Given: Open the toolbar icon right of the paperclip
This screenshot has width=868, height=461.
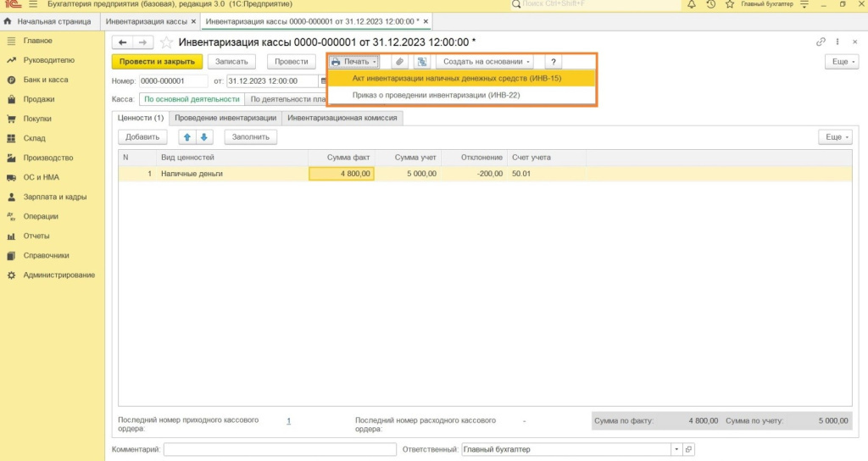Looking at the screenshot, I should tap(422, 61).
